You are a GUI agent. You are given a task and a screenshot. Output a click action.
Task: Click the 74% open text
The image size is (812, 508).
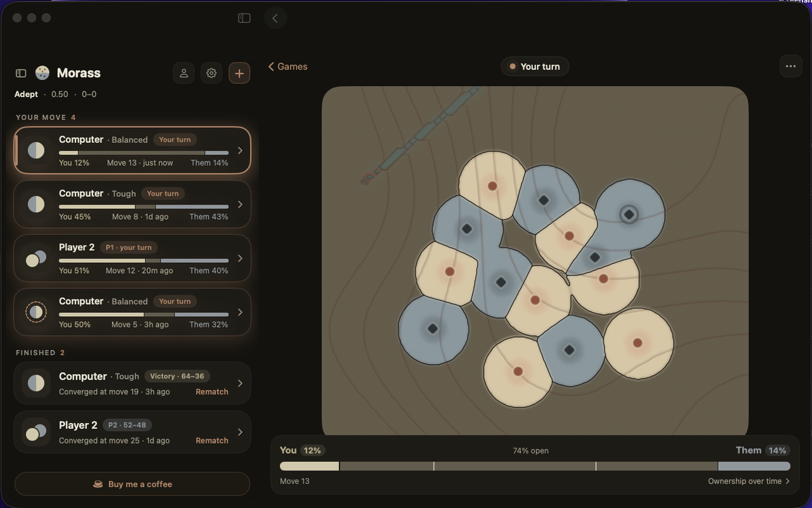click(x=531, y=451)
